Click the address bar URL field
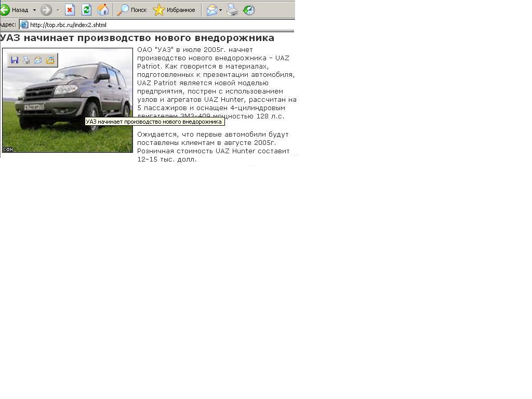This screenshot has width=532, height=399. (x=156, y=24)
